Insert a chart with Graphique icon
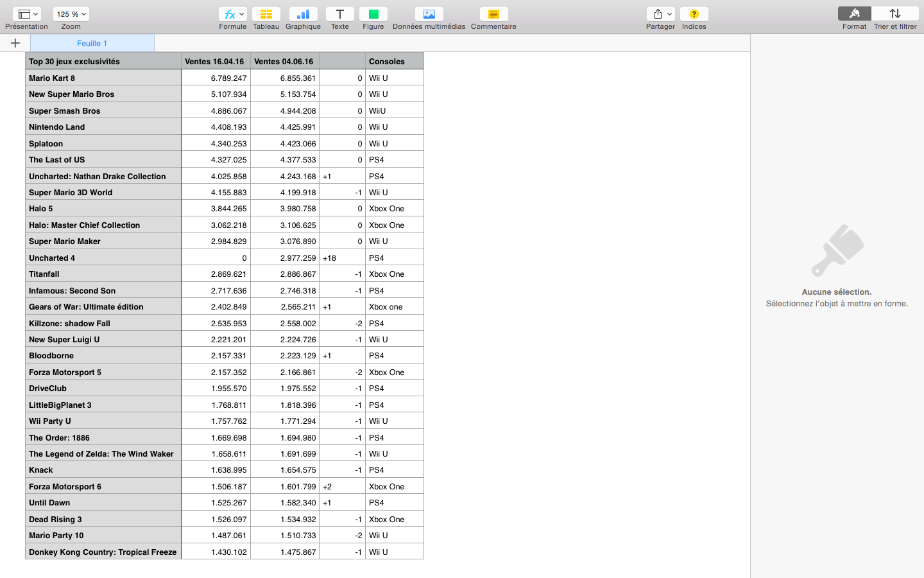Viewport: 924px width, 578px height. pyautogui.click(x=303, y=14)
